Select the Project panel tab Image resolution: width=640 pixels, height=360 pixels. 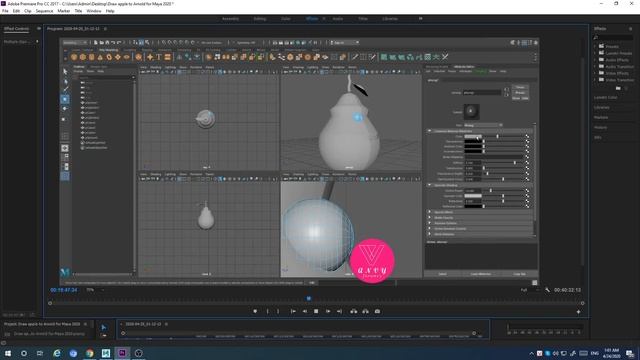(42, 324)
